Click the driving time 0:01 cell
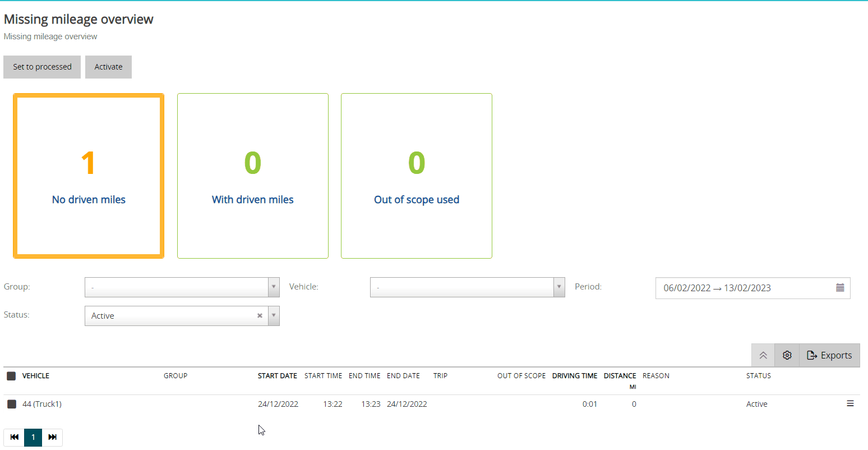 pyautogui.click(x=590, y=404)
